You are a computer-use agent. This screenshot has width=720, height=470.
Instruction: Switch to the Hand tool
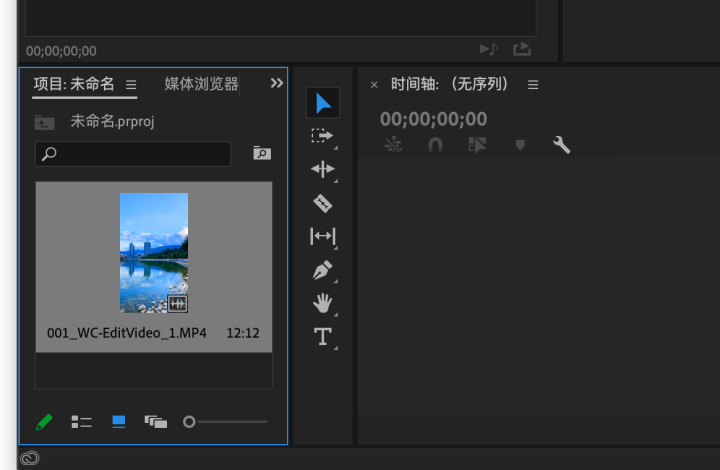pyautogui.click(x=322, y=303)
